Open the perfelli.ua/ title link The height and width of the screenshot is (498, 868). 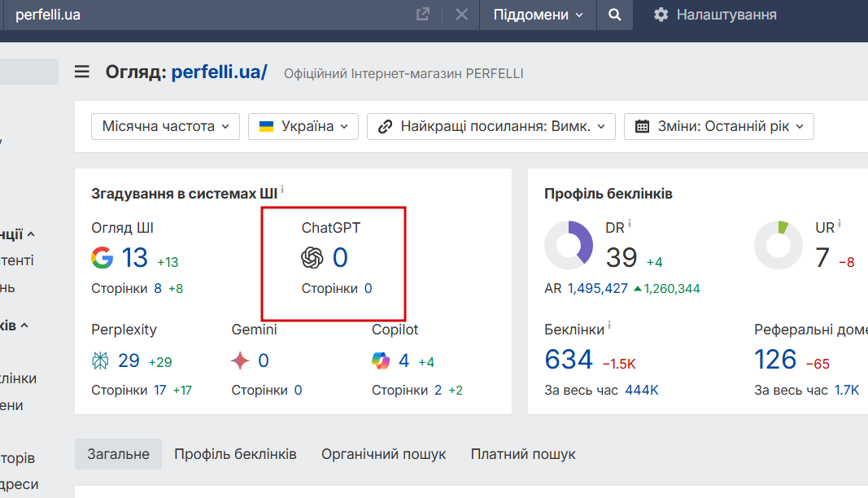click(219, 72)
